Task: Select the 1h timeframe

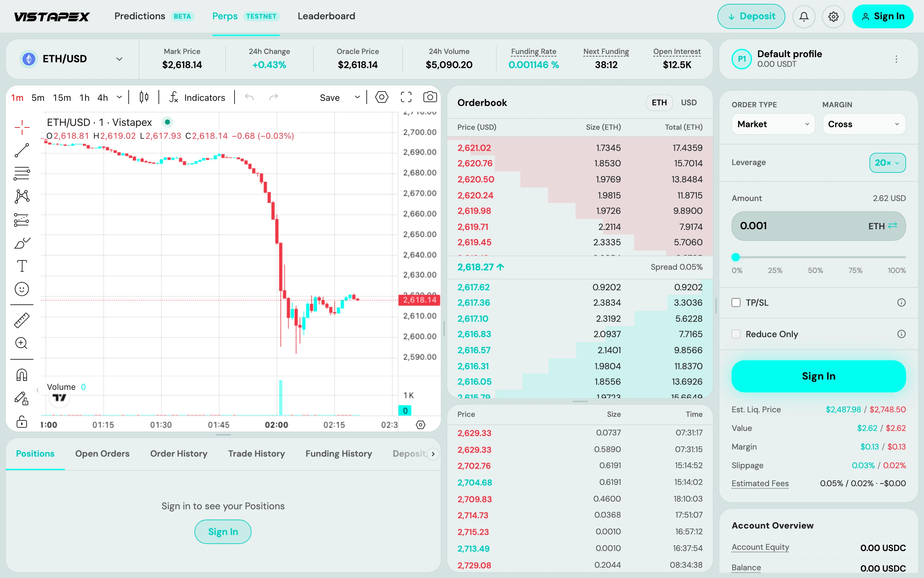Action: click(84, 98)
